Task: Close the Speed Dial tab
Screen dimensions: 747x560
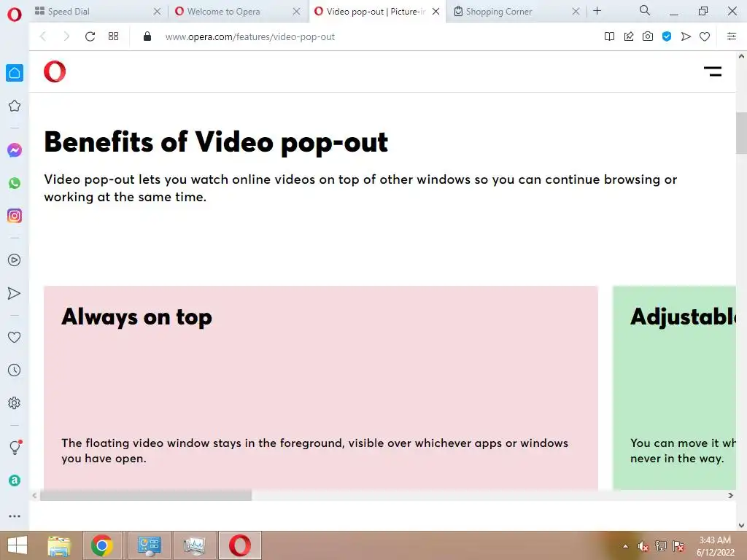Action: coord(158,12)
